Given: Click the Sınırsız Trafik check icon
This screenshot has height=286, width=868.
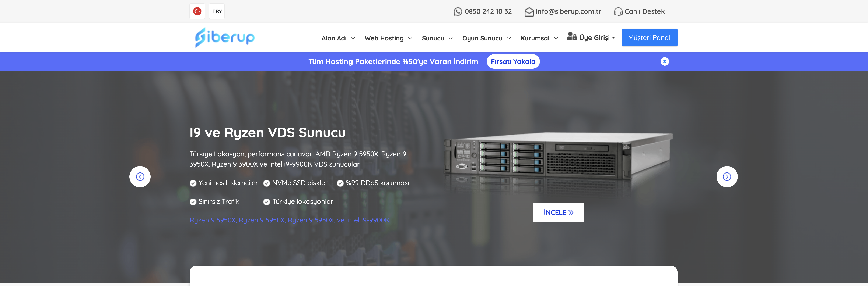Looking at the screenshot, I should tap(193, 202).
